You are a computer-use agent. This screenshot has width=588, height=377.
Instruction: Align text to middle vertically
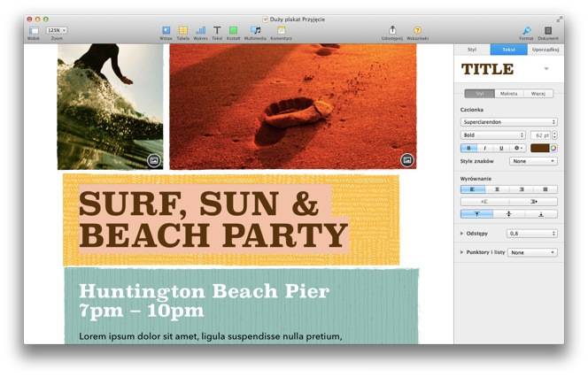(x=509, y=214)
